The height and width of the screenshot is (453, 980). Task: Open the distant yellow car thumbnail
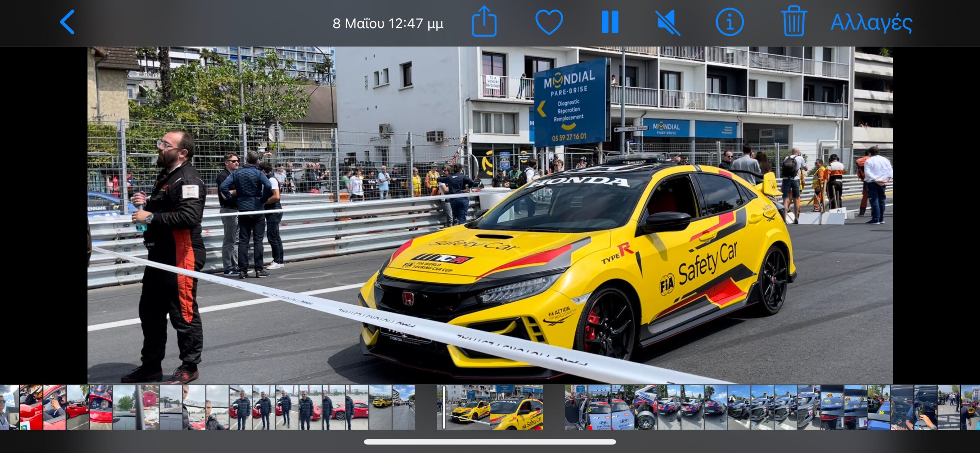pyautogui.click(x=381, y=407)
